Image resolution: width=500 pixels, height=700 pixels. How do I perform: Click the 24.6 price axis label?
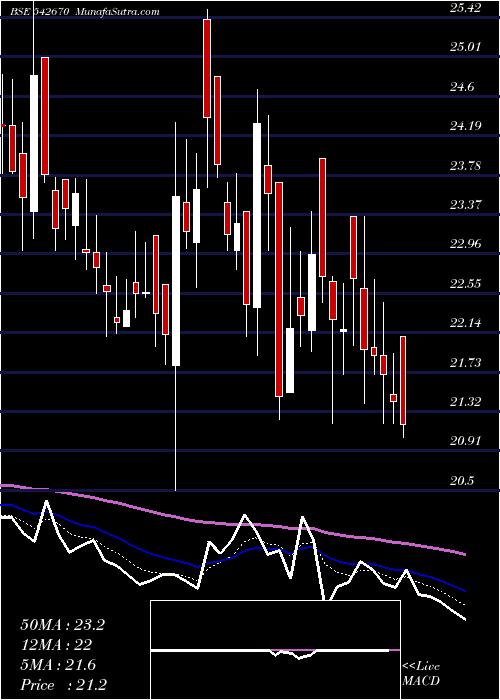click(x=462, y=87)
